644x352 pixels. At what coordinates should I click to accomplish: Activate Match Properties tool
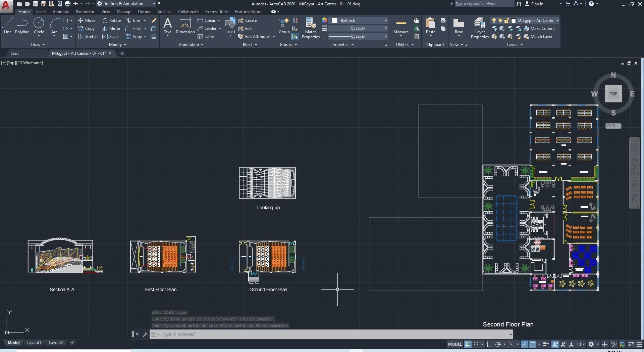tap(311, 28)
